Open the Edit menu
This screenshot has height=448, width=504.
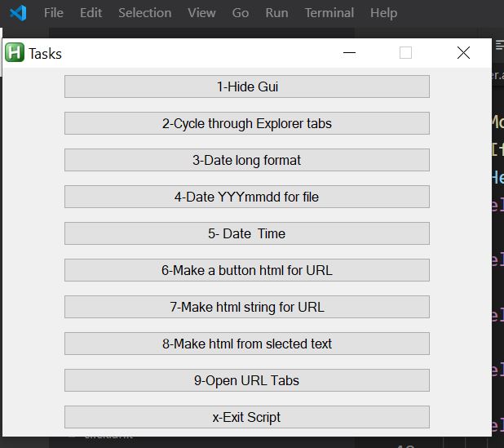click(91, 13)
